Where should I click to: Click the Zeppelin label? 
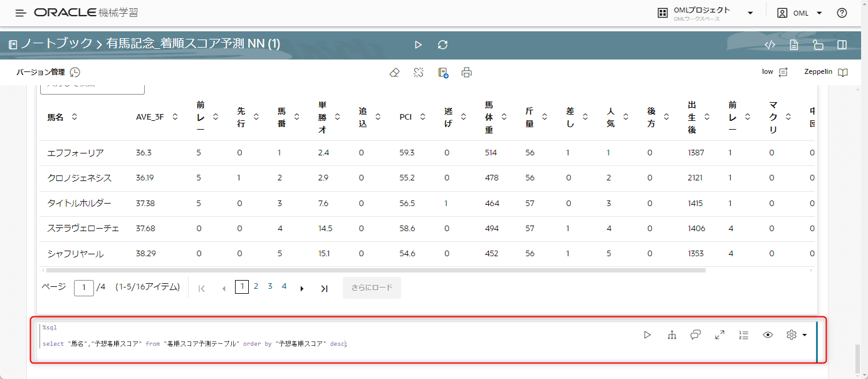[x=818, y=72]
